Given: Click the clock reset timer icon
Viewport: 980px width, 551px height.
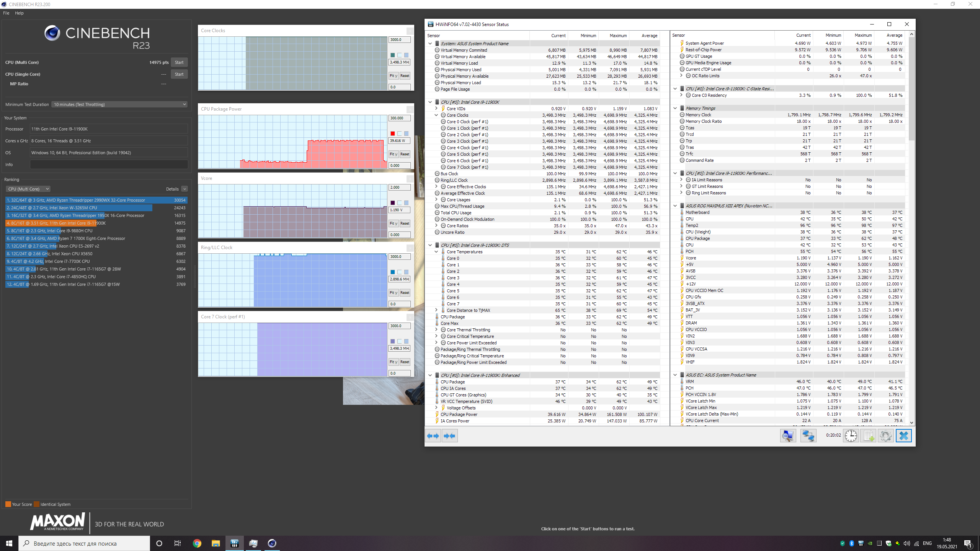Looking at the screenshot, I should coord(851,436).
